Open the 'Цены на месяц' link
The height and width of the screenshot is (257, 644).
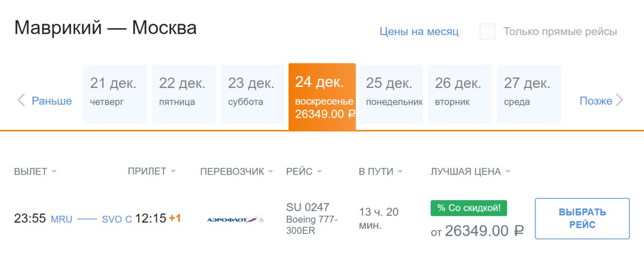click(419, 32)
